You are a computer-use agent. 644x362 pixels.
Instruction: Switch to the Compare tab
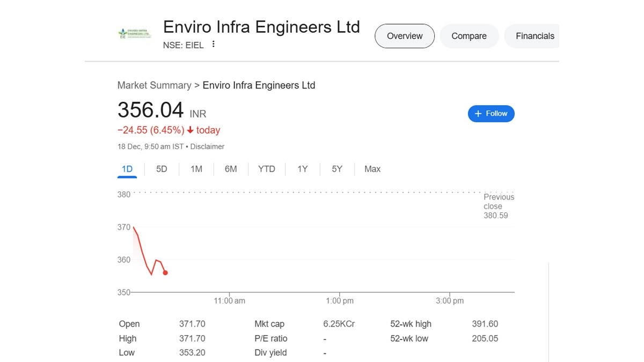point(469,36)
